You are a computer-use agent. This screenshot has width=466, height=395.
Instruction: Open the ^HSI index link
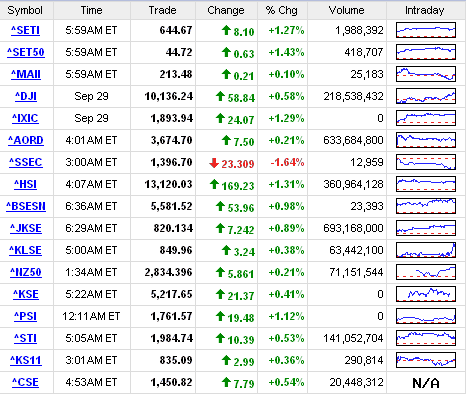point(25,184)
